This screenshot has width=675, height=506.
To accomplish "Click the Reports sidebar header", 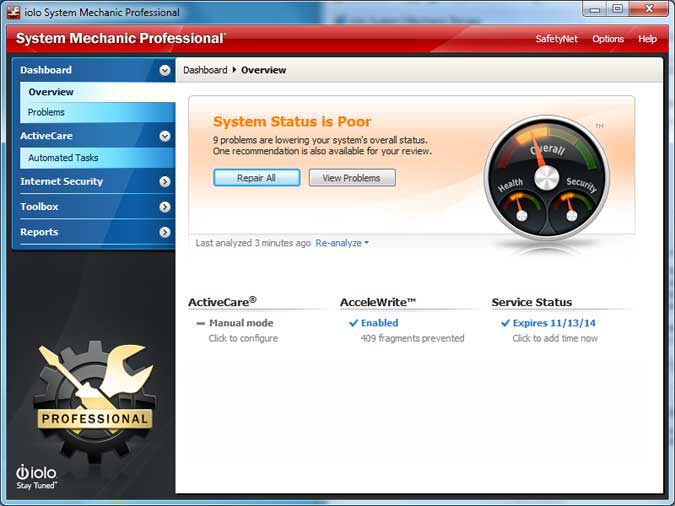I will 94,233.
